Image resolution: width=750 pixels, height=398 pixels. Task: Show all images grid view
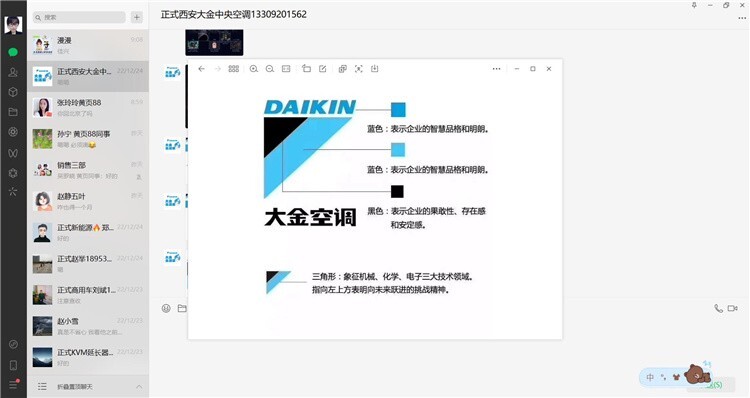pos(233,69)
